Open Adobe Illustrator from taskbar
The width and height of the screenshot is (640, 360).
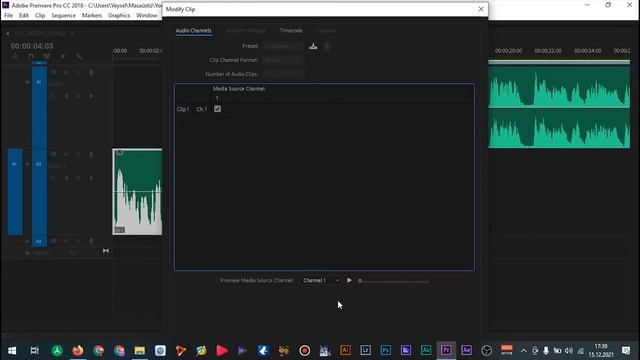[345, 350]
